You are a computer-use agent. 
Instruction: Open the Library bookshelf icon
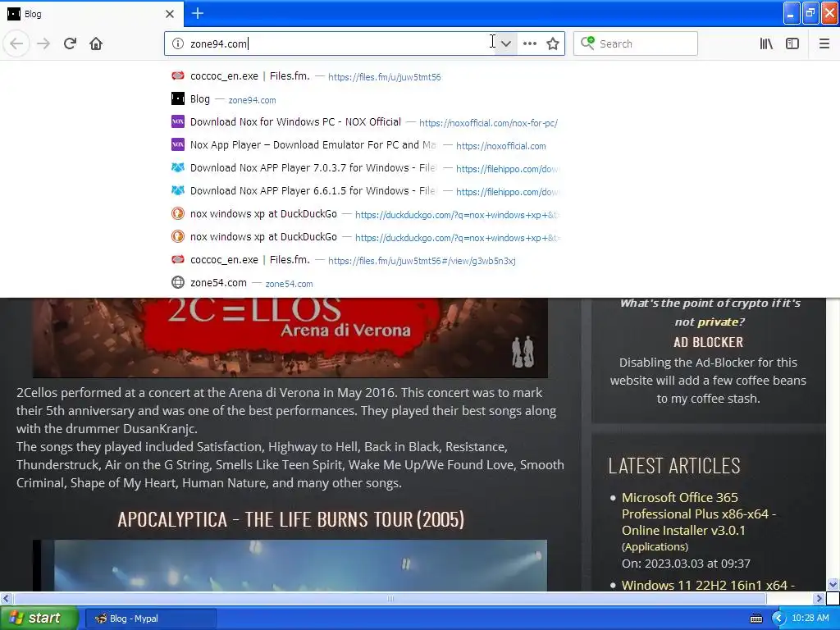tap(766, 43)
